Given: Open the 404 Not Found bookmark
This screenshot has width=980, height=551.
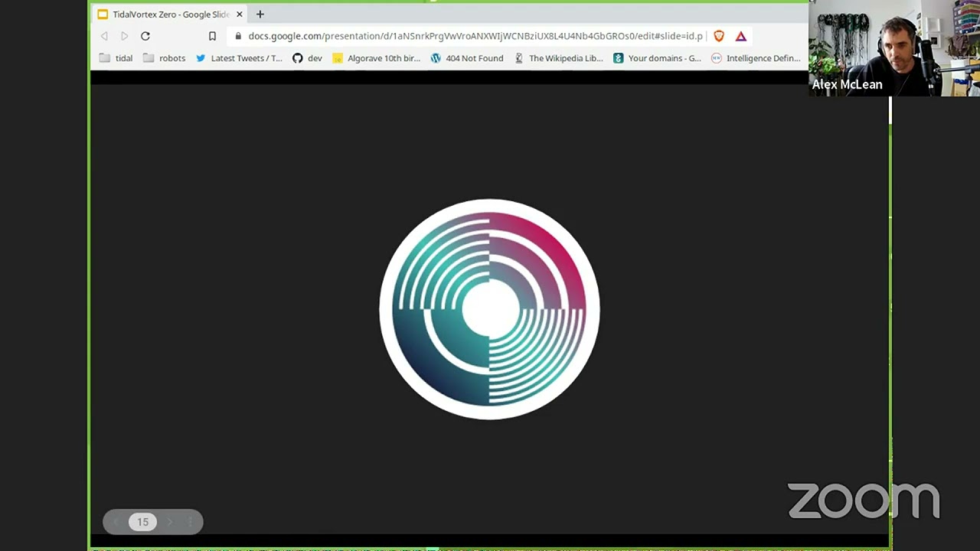Looking at the screenshot, I should [467, 58].
